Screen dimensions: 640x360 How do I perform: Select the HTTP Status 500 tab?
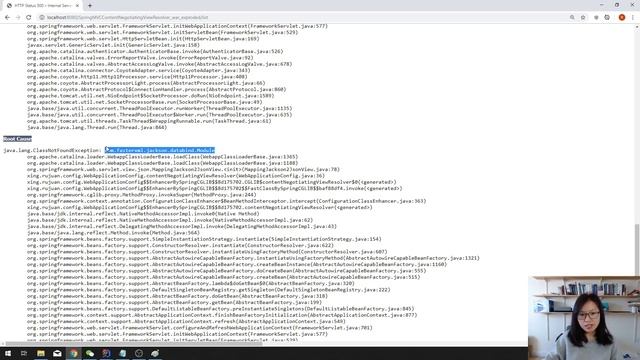pos(43,6)
